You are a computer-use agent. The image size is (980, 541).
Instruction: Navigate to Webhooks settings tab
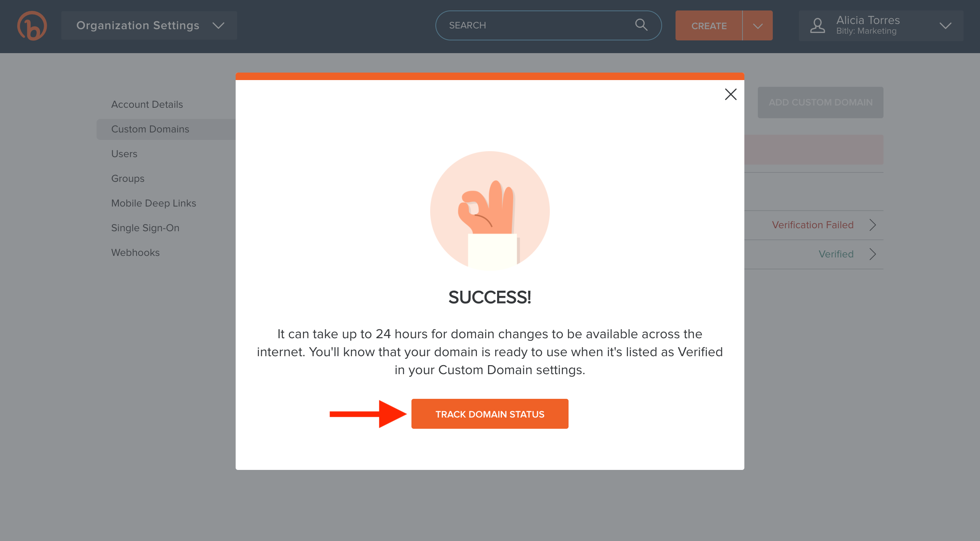pos(136,252)
